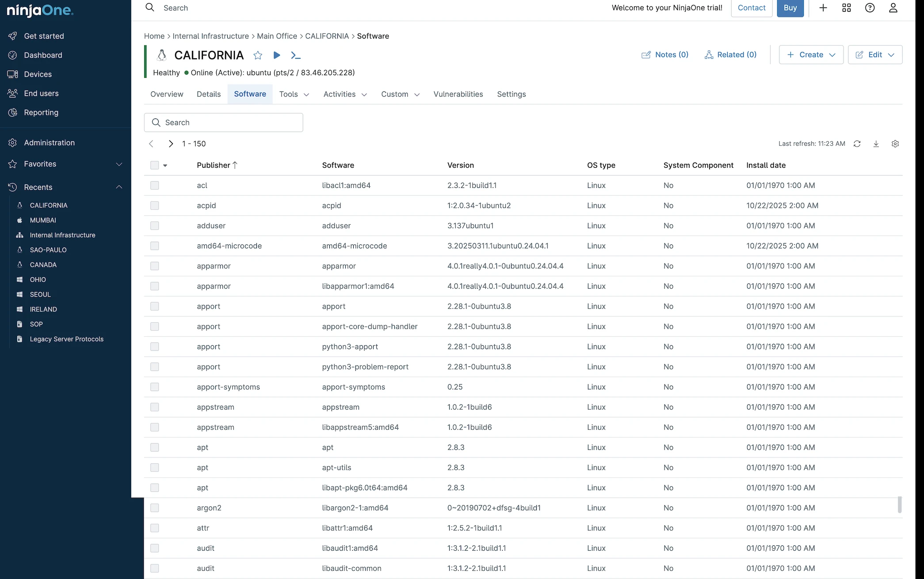Open the Custom tab dropdown
The height and width of the screenshot is (579, 924).
(x=401, y=94)
